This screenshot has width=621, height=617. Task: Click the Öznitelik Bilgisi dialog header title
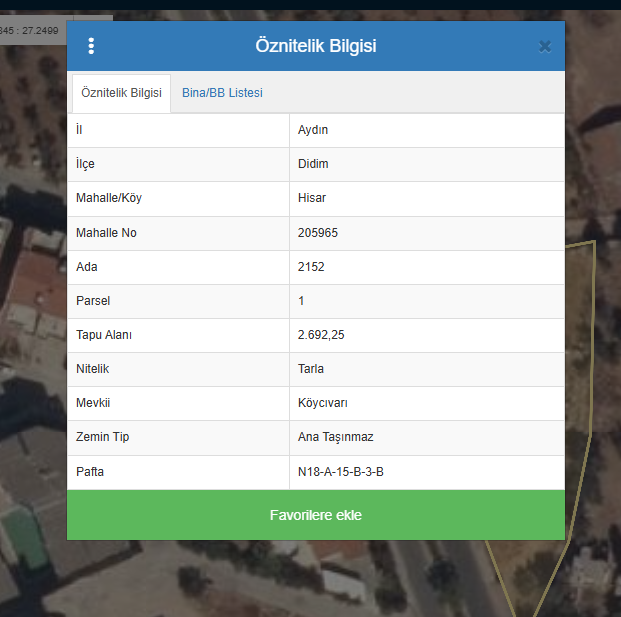tap(316, 46)
